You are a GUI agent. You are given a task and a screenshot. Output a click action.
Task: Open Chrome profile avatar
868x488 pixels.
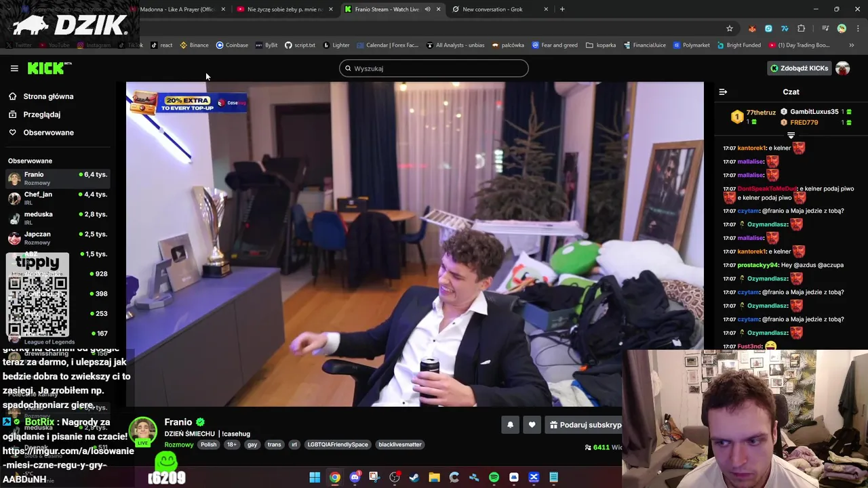click(842, 28)
